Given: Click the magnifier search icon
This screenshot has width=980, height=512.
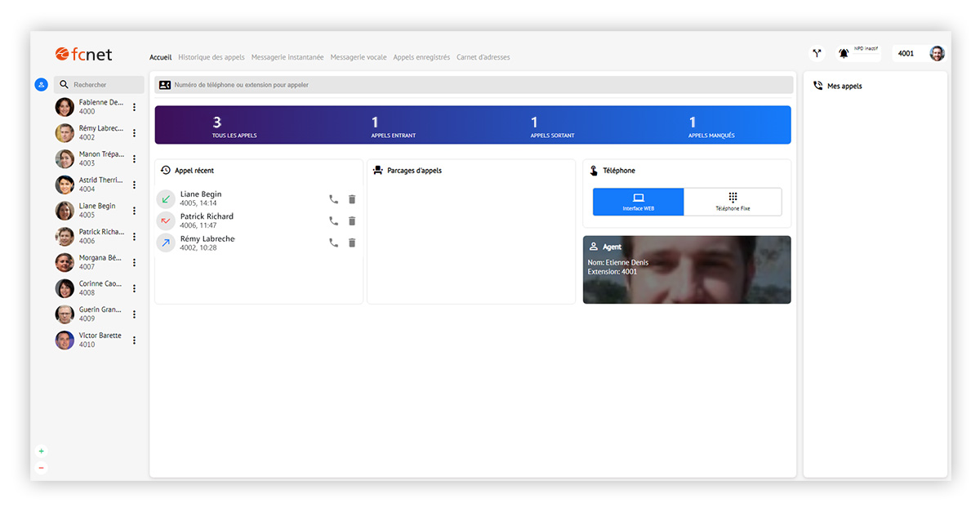Looking at the screenshot, I should point(65,84).
